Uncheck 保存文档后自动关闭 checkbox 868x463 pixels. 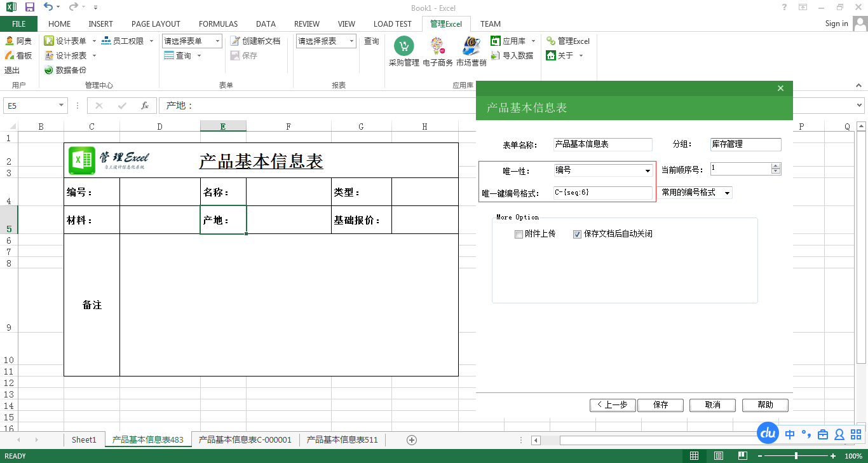577,234
